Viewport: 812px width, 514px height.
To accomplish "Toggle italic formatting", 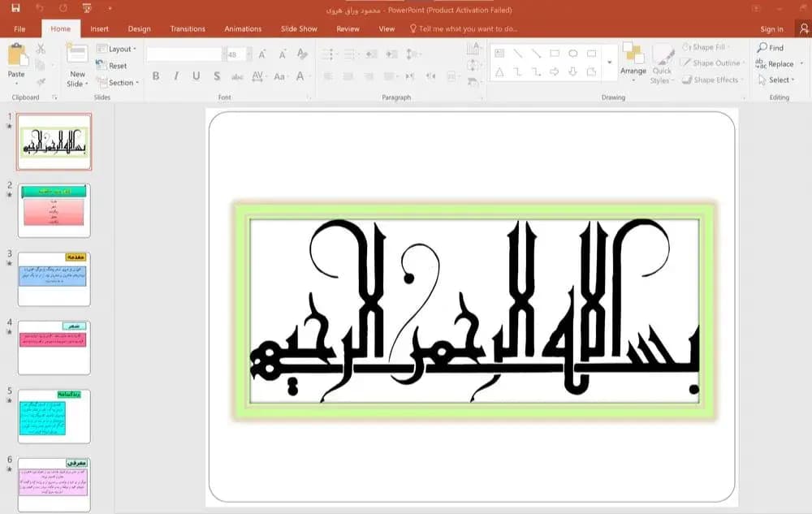I will [x=176, y=76].
